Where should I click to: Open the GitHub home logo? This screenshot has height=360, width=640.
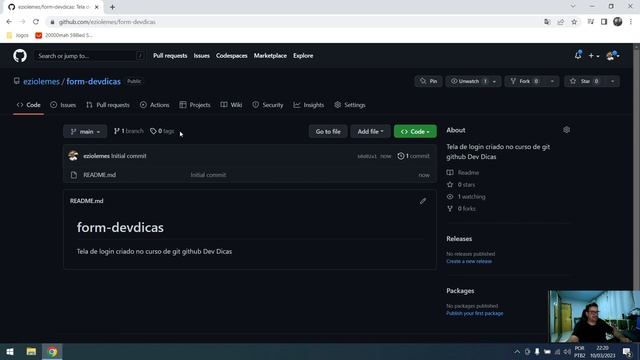point(20,56)
